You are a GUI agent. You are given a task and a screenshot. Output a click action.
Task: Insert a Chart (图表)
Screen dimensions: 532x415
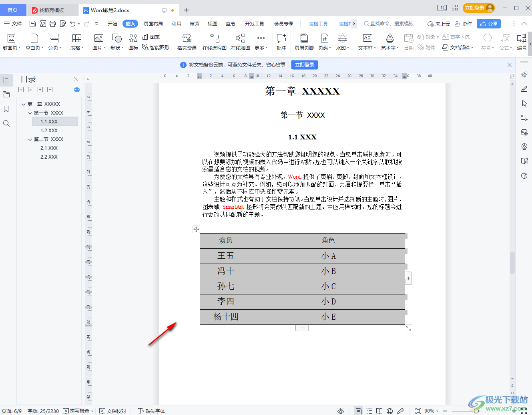(x=151, y=37)
